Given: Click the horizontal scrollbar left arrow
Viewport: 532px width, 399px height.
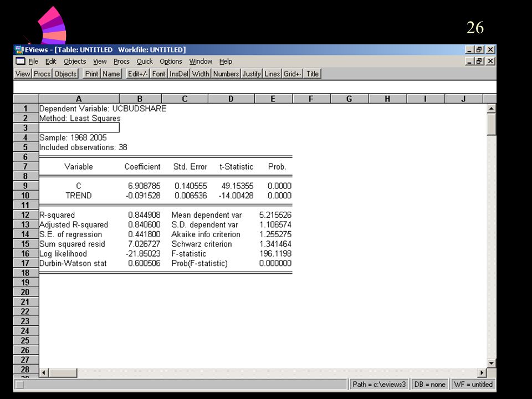Looking at the screenshot, I should (x=43, y=373).
